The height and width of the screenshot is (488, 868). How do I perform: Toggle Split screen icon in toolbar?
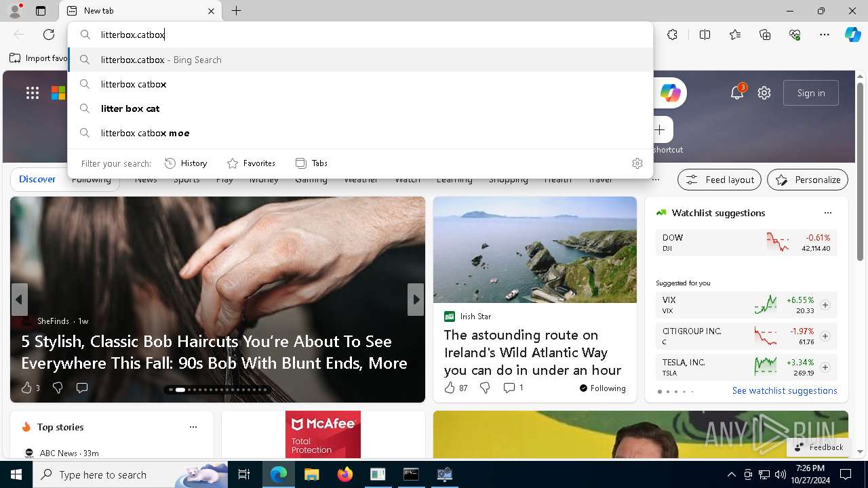tap(705, 35)
